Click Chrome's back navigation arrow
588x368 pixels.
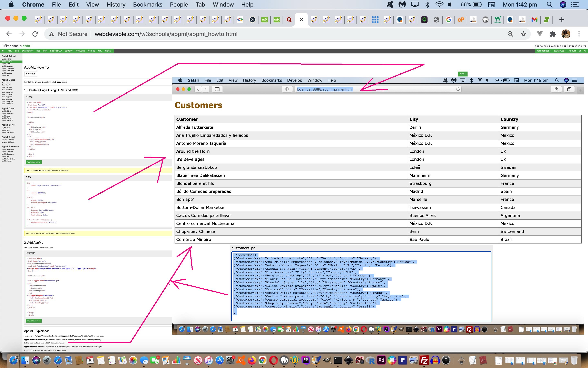click(x=9, y=34)
